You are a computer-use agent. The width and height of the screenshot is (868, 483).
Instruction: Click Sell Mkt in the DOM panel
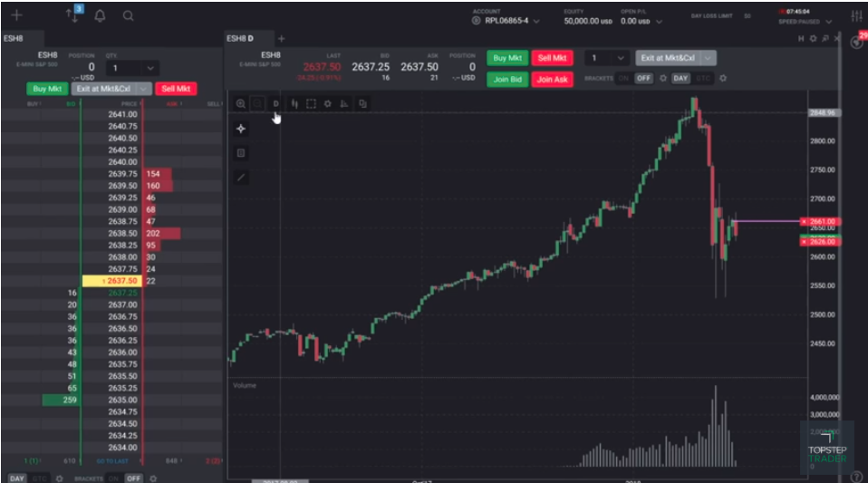tap(176, 89)
